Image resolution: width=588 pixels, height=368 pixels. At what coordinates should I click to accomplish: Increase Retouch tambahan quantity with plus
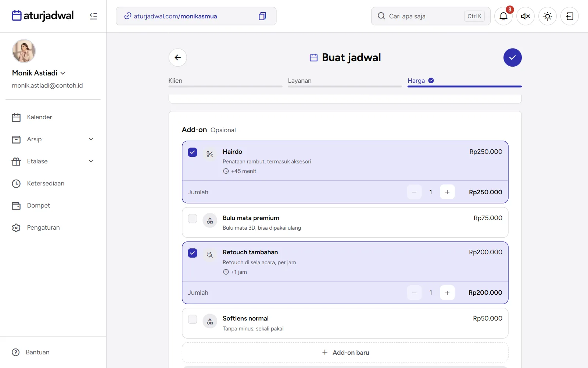(x=447, y=293)
